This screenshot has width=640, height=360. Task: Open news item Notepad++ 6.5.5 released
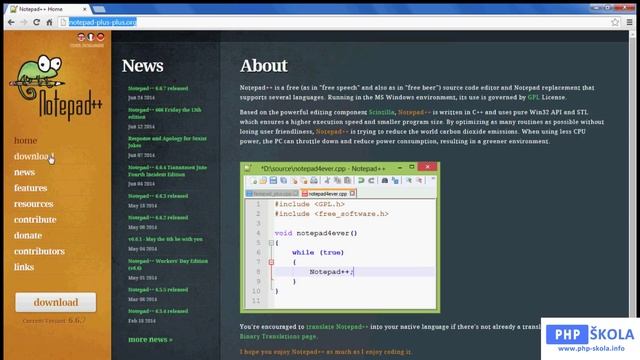coord(158,290)
